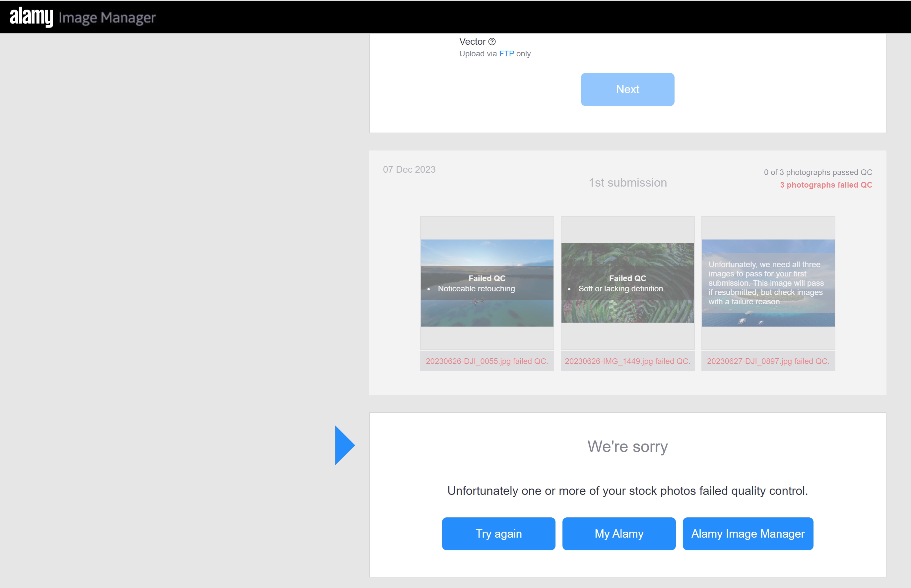911x588 pixels.
Task: Click the Try again button
Action: coord(498,533)
